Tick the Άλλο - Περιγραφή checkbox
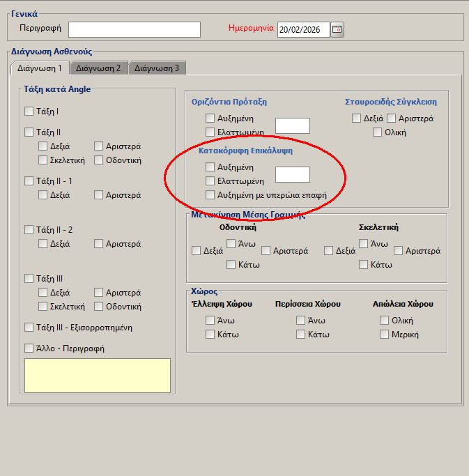This screenshot has width=469, height=476. [29, 348]
